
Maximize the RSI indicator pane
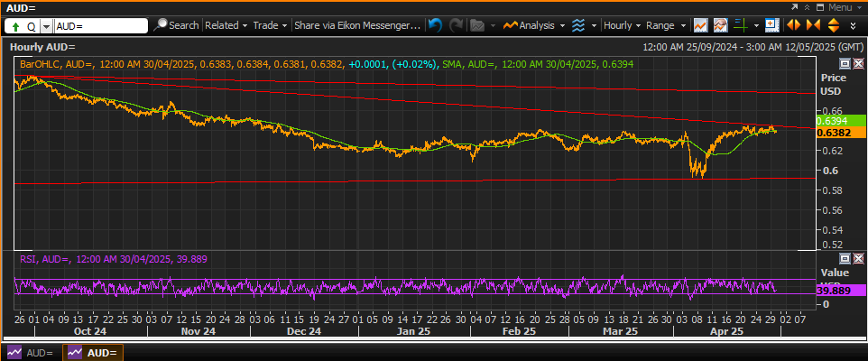click(x=845, y=259)
